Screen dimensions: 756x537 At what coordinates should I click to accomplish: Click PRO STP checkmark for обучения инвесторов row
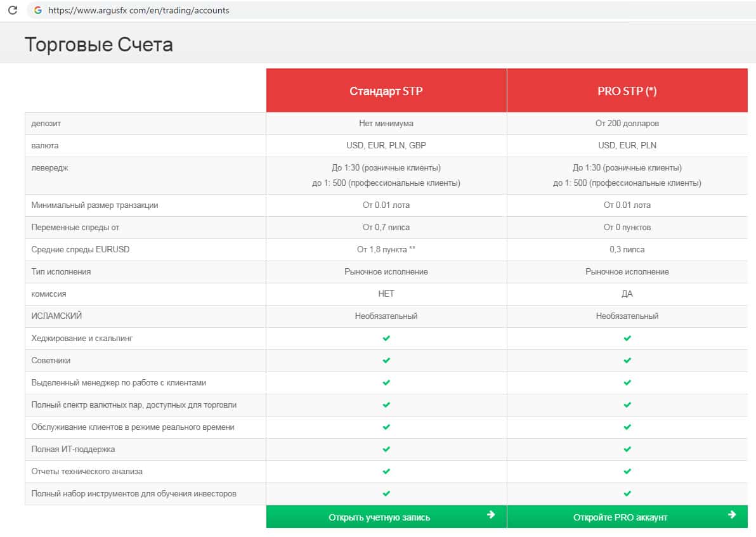pos(627,494)
